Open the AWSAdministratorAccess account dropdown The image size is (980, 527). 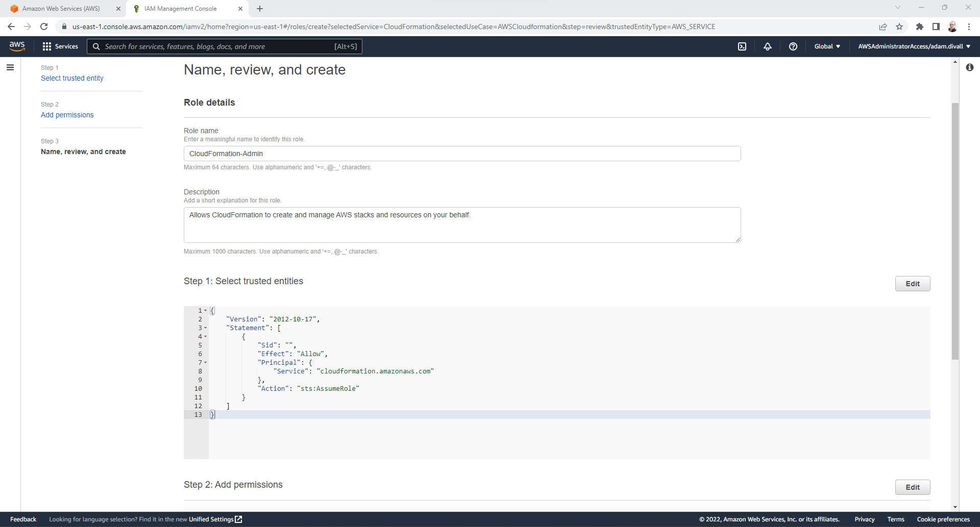pyautogui.click(x=914, y=46)
